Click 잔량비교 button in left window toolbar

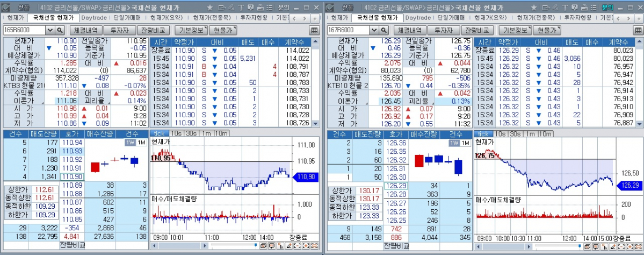point(154,30)
